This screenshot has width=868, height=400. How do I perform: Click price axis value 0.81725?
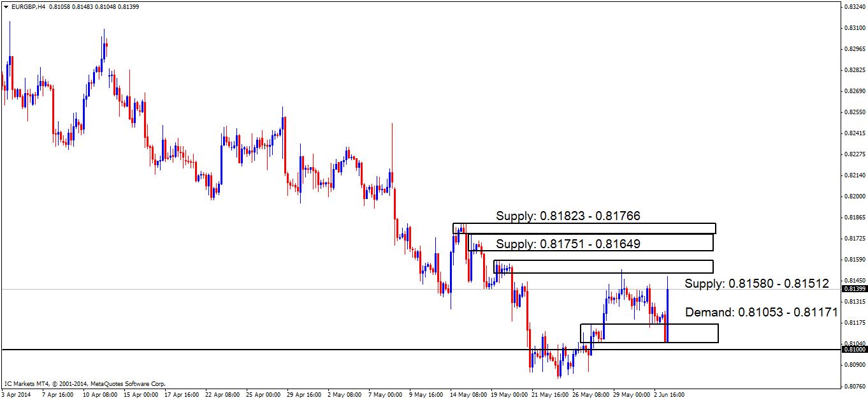click(854, 239)
